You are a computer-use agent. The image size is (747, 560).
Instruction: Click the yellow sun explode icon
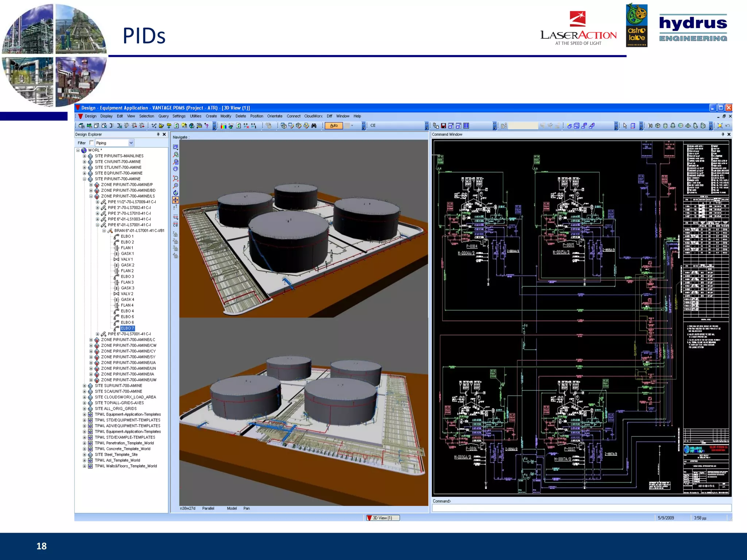(720, 126)
